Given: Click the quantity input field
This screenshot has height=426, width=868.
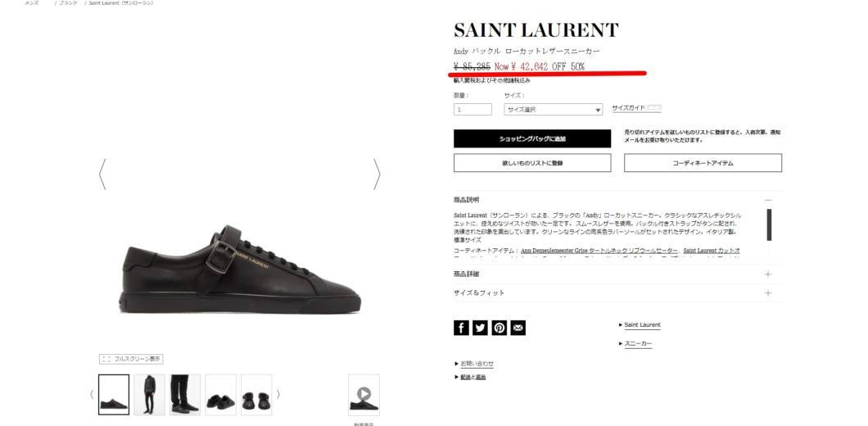Looking at the screenshot, I should coord(472,110).
